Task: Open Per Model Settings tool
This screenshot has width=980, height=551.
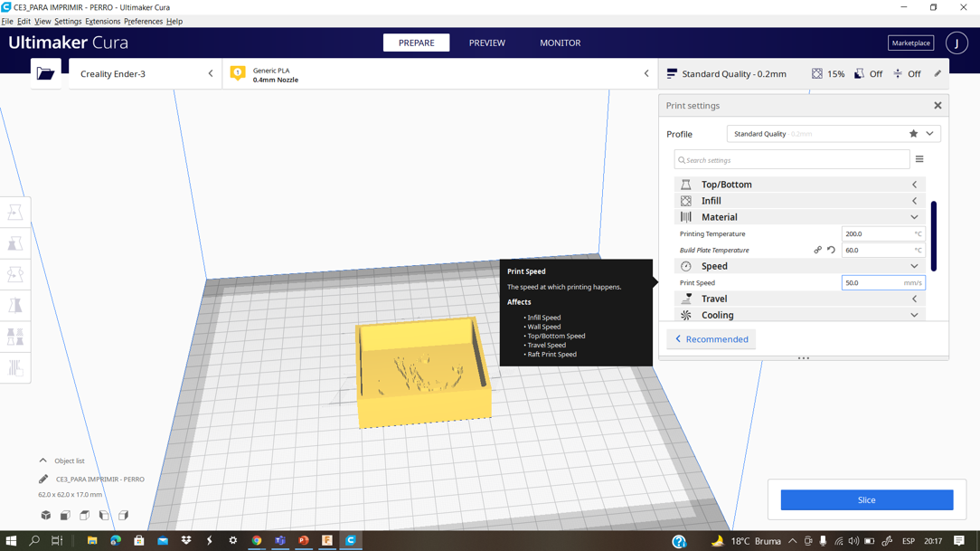Action: [15, 337]
